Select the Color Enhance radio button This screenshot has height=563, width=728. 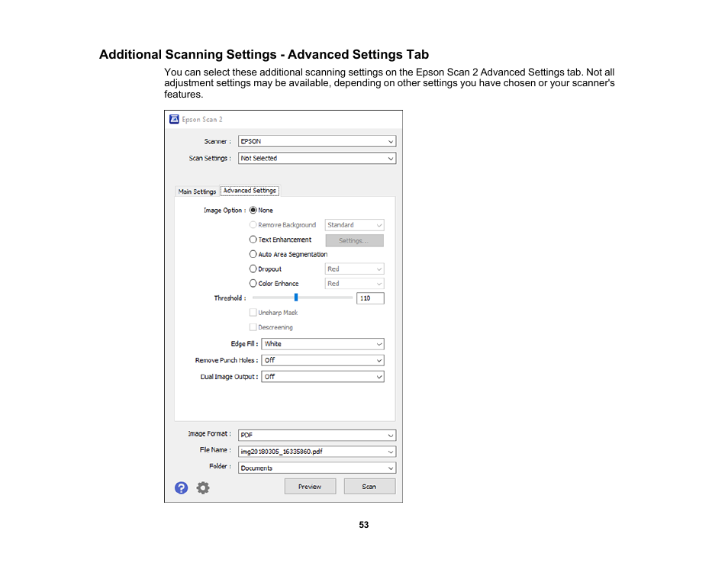click(x=253, y=283)
